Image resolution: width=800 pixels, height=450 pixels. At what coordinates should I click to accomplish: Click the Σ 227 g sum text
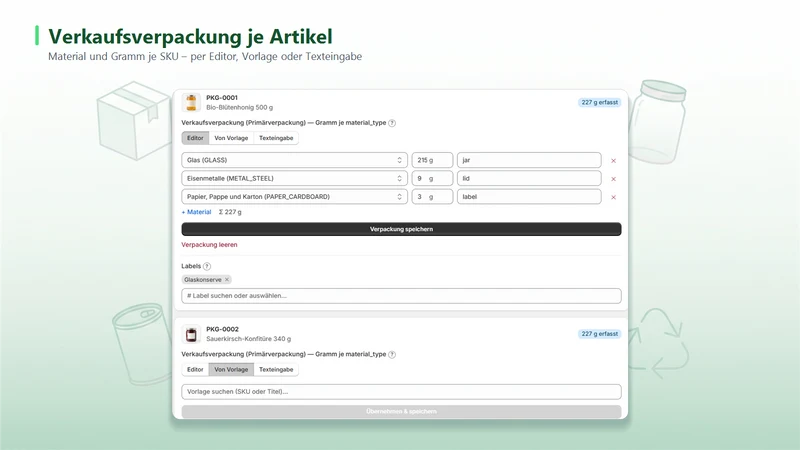(230, 212)
